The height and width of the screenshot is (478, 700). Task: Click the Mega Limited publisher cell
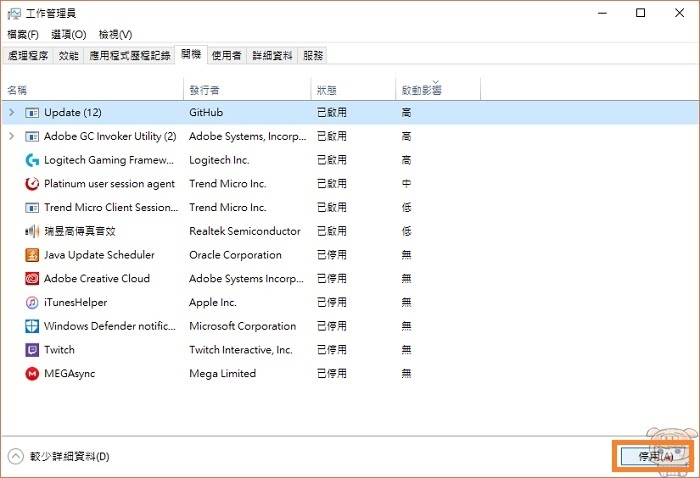(222, 374)
